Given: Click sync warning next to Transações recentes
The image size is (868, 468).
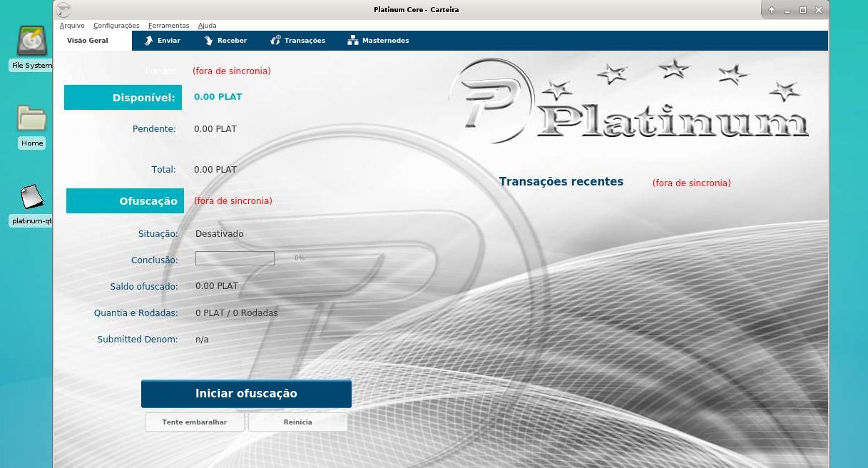Looking at the screenshot, I should (692, 183).
